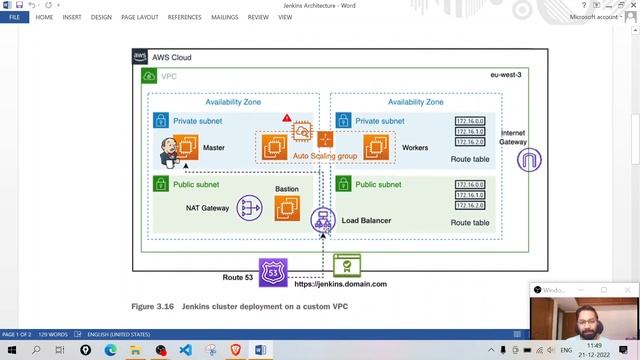The image size is (640, 360).
Task: Click the microphone tray icon
Action: pos(503,350)
